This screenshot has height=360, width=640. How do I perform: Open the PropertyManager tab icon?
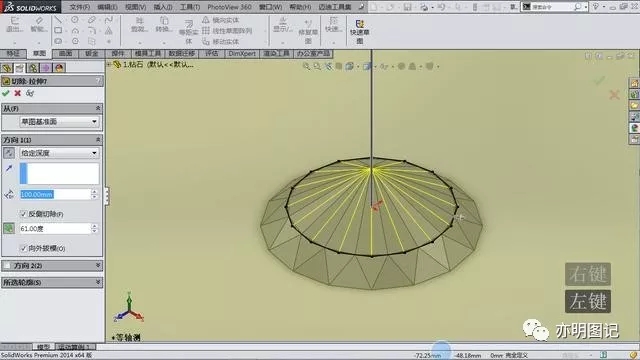[x=20, y=68]
